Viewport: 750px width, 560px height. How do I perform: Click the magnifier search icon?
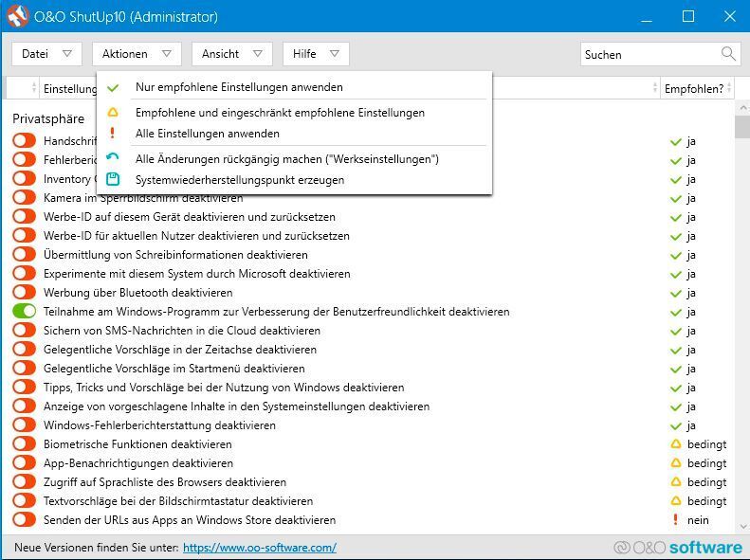pyautogui.click(x=728, y=53)
